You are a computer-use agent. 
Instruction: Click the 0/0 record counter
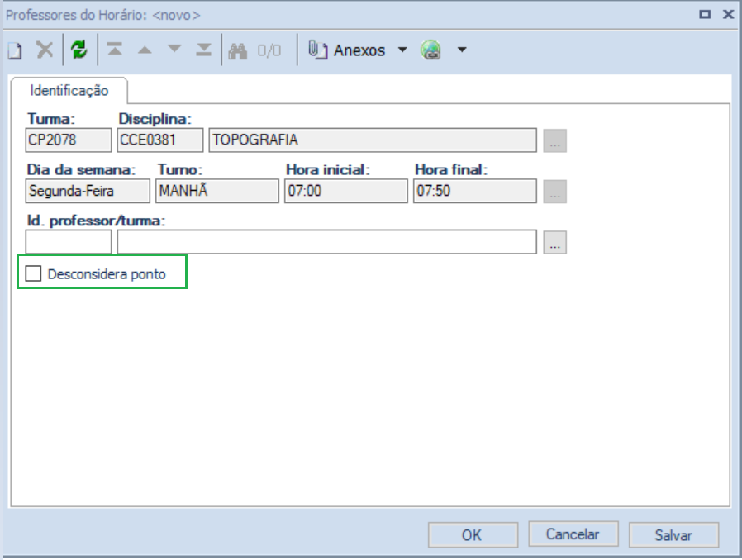click(269, 50)
